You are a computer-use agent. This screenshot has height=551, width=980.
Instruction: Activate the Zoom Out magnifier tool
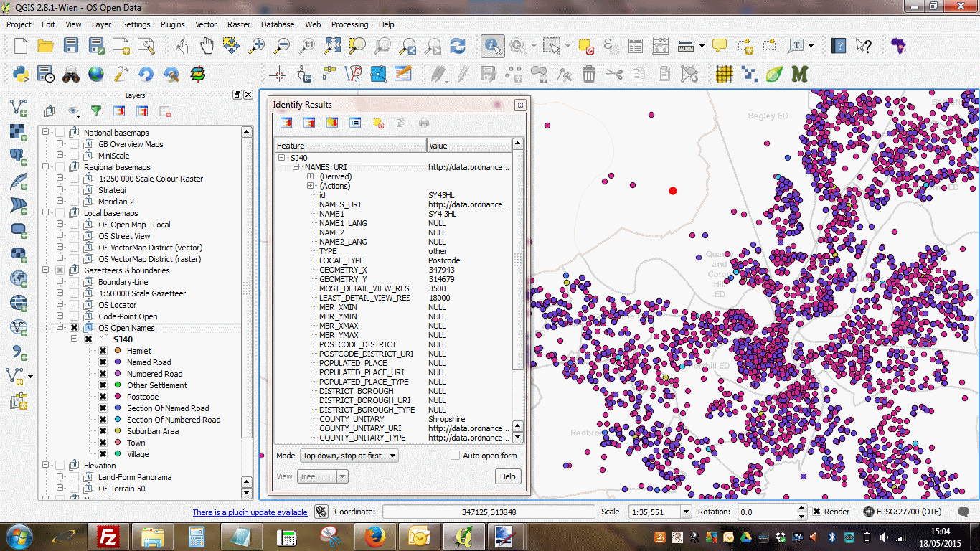(282, 46)
